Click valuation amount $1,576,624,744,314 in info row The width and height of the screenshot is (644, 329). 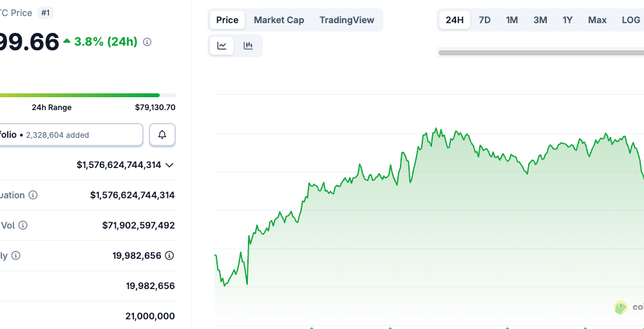click(132, 195)
